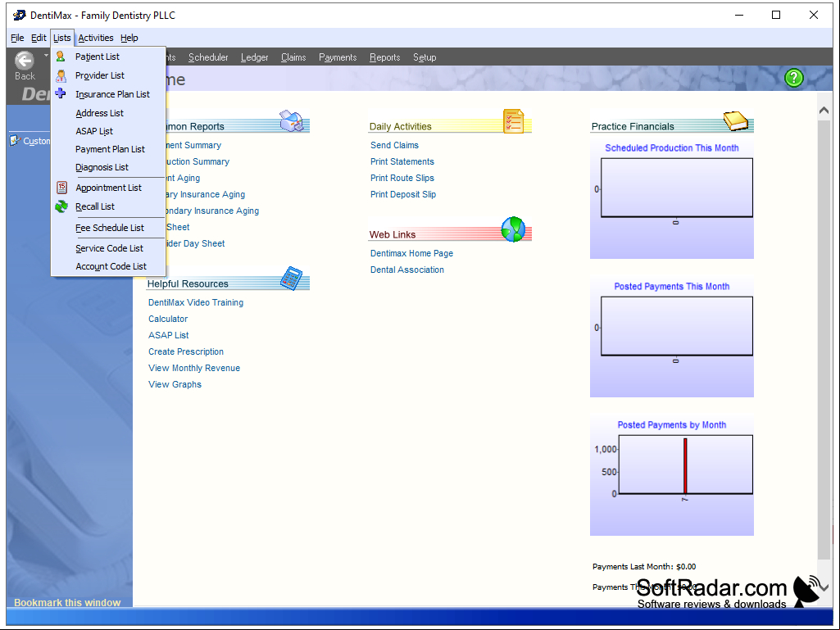The image size is (840, 630).
Task: Click the Print Deposit Slip link
Action: click(x=403, y=194)
